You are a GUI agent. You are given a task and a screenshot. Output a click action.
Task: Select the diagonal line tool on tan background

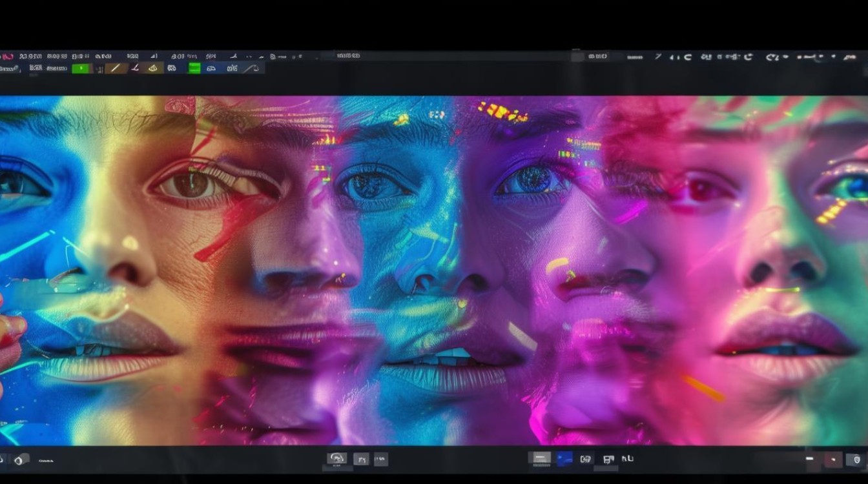pos(116,68)
